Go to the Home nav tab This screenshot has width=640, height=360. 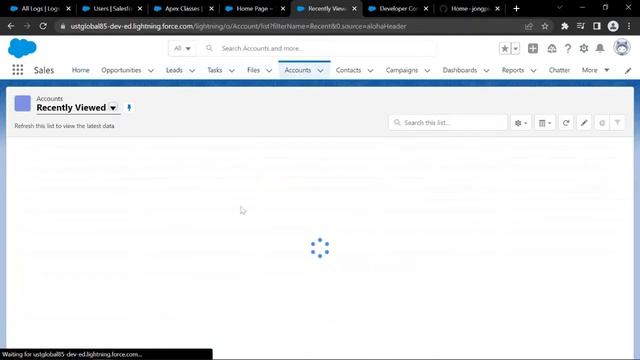pyautogui.click(x=80, y=70)
